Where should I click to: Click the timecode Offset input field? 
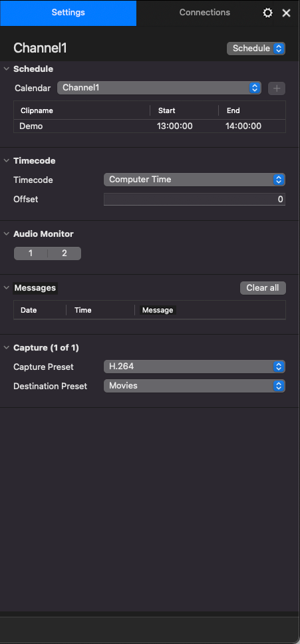coord(194,199)
